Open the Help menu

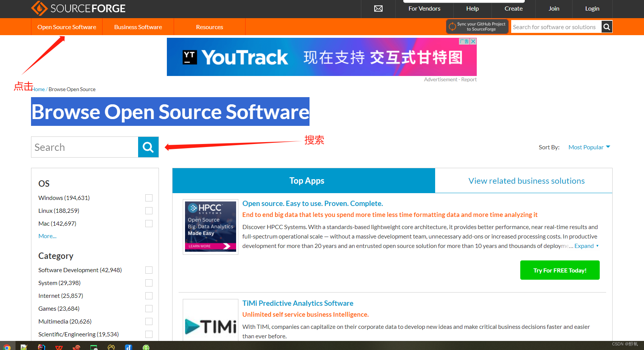472,9
